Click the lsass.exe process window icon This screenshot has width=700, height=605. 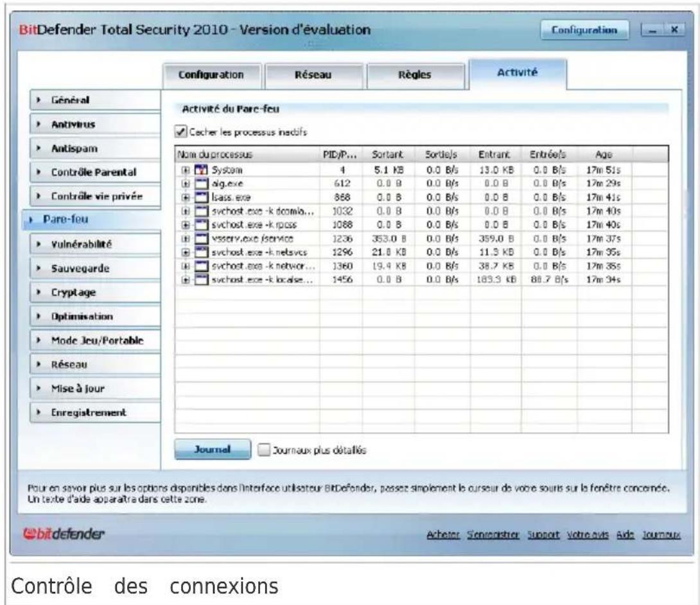click(202, 197)
